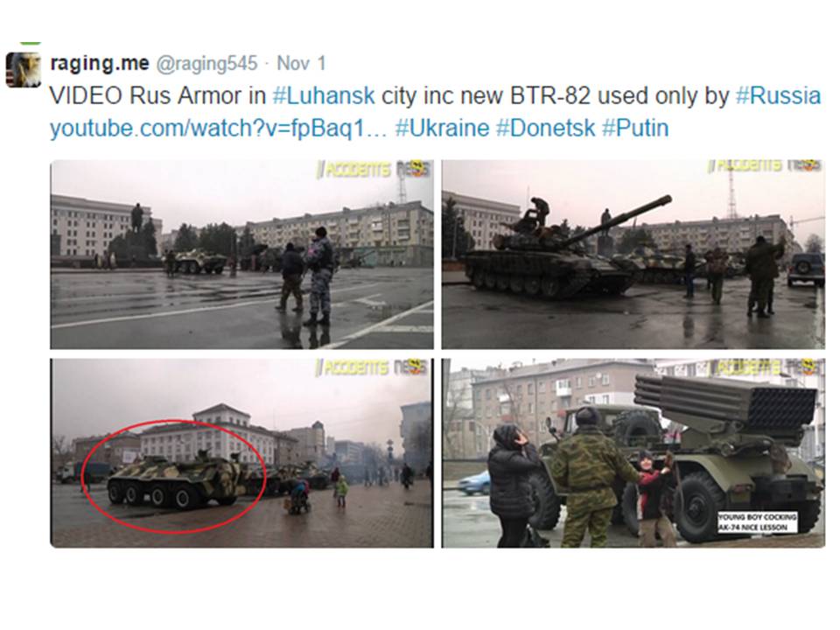The image size is (840, 630).
Task: Open the photo of soldiers standing in square
Action: 241,255
